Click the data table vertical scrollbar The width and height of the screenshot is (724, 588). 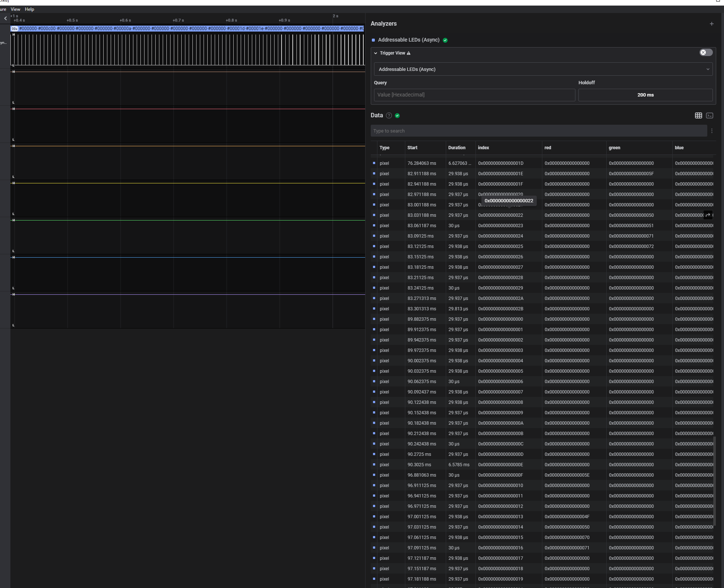coord(714,481)
